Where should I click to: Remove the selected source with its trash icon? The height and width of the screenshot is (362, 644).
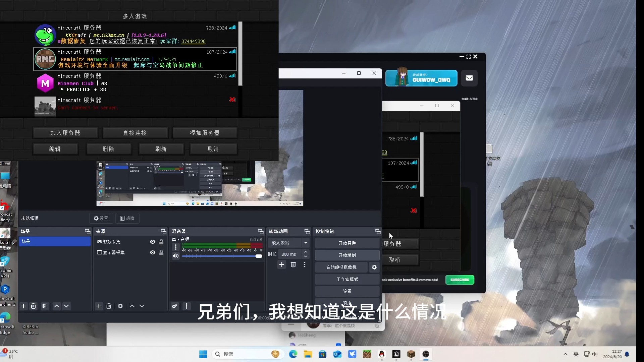click(109, 306)
